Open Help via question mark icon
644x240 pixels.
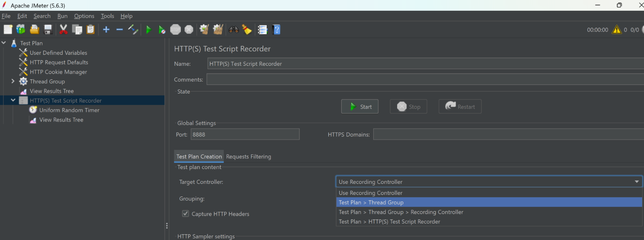[x=276, y=30]
